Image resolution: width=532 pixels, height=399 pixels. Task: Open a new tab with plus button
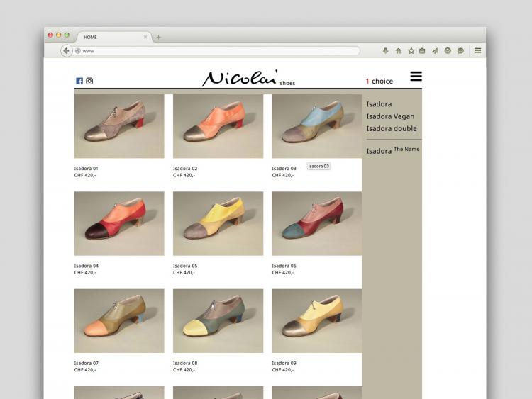point(158,38)
